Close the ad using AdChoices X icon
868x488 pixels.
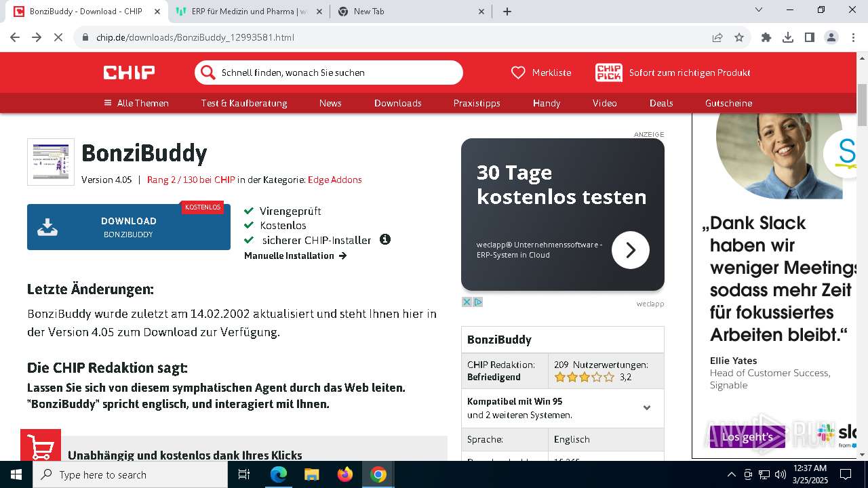467,302
